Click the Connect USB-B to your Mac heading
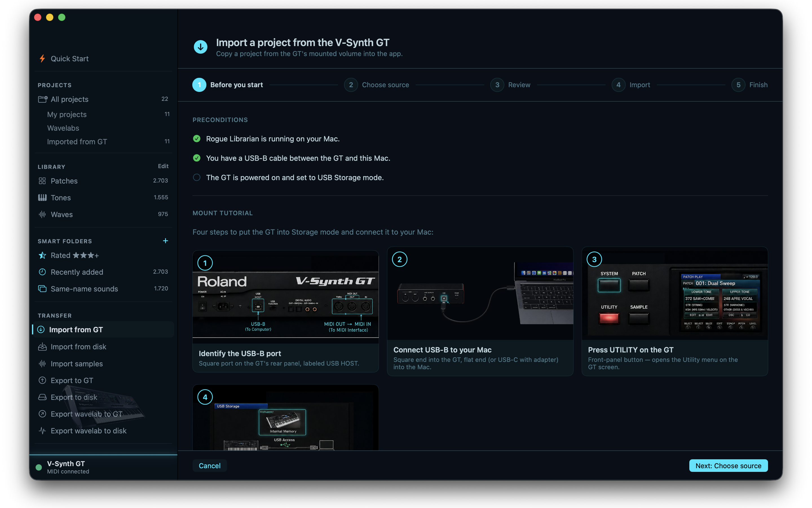This screenshot has height=508, width=812. pos(442,349)
